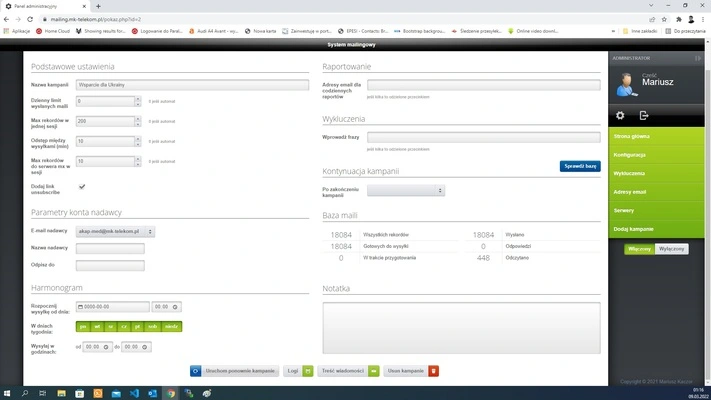Image resolution: width=711 pixels, height=400 pixels.
Task: Switch campaign to Wyłączony
Action: pyautogui.click(x=672, y=249)
